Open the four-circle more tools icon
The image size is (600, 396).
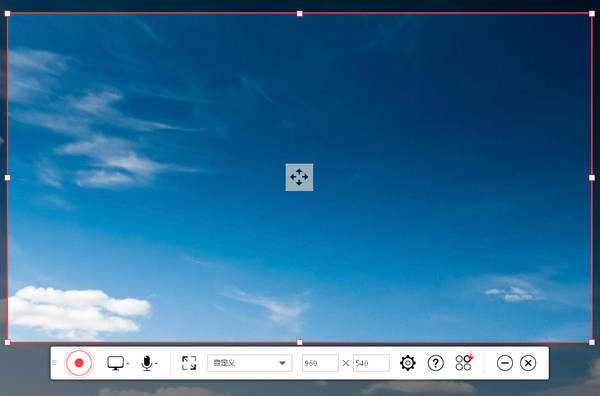point(464,362)
